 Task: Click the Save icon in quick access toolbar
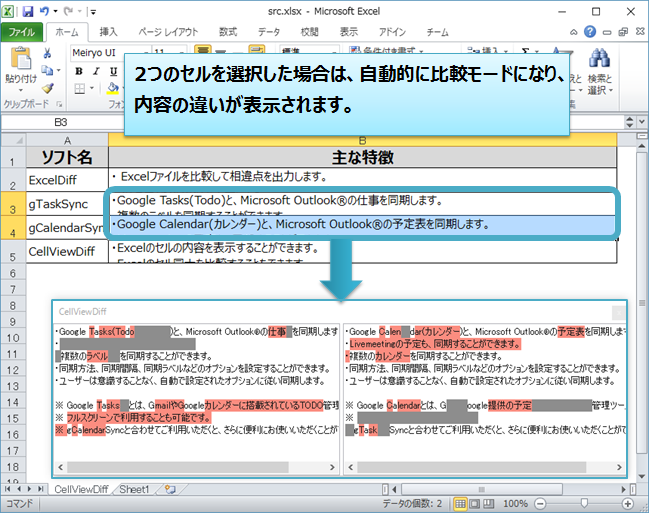click(28, 11)
